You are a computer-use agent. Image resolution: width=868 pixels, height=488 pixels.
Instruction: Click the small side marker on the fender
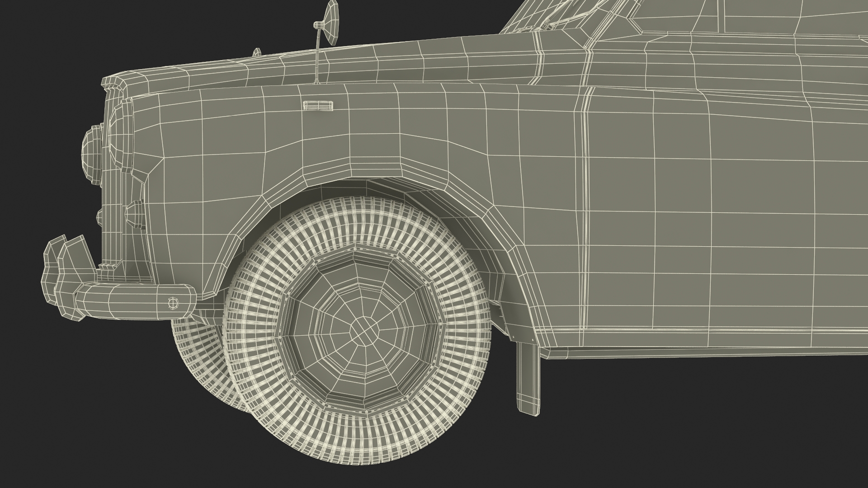point(318,105)
